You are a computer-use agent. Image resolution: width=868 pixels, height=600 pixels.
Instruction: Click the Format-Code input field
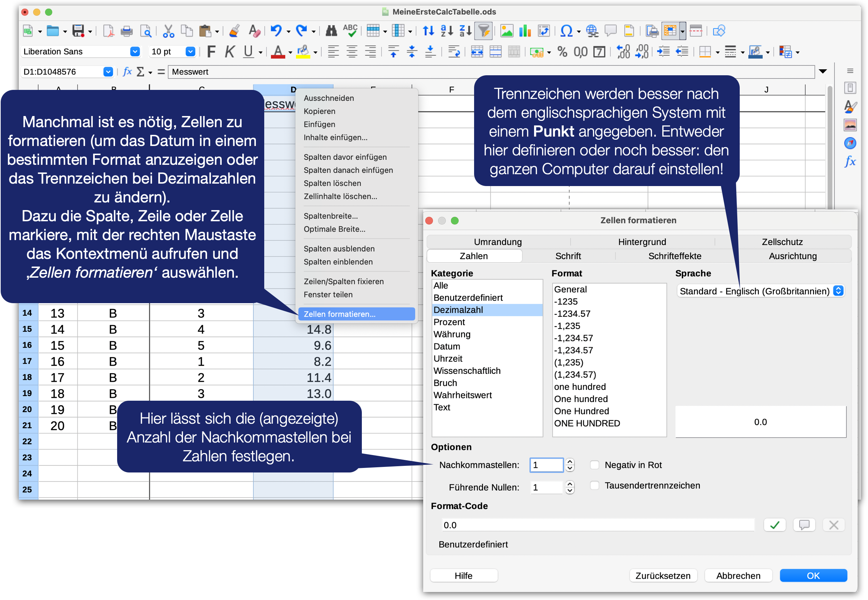597,525
